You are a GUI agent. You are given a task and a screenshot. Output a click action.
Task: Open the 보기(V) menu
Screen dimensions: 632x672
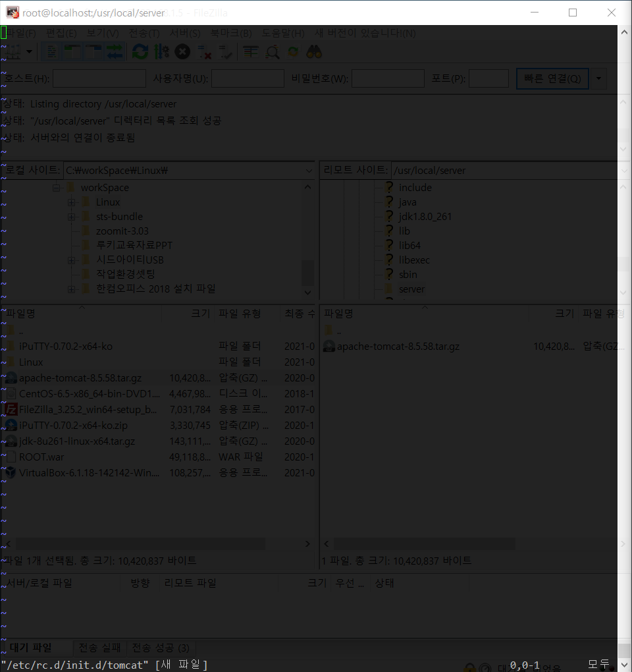click(x=103, y=33)
